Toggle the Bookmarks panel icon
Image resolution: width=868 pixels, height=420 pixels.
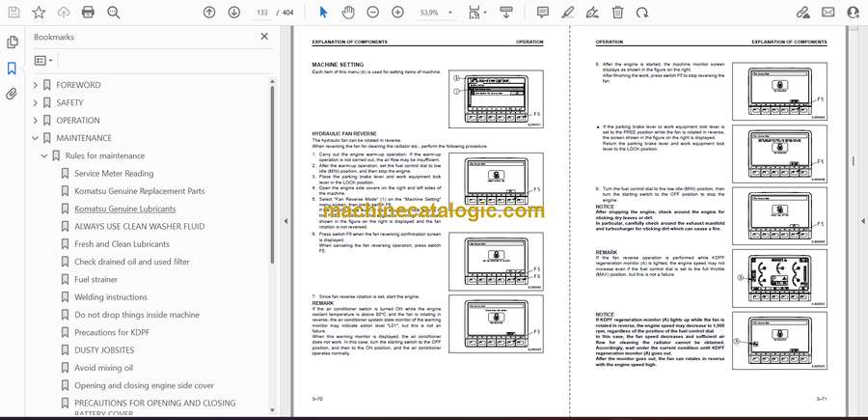click(12, 69)
